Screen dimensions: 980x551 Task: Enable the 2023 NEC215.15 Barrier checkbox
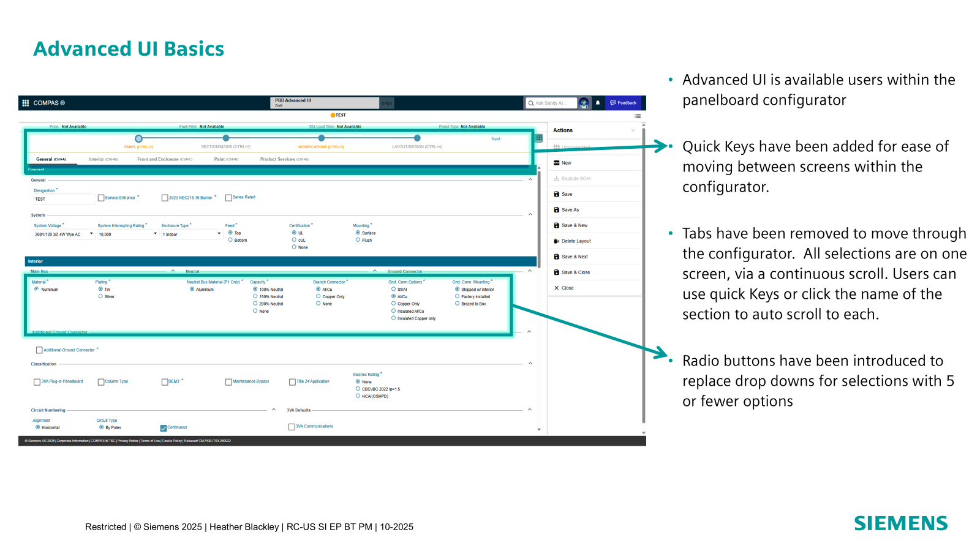(165, 198)
